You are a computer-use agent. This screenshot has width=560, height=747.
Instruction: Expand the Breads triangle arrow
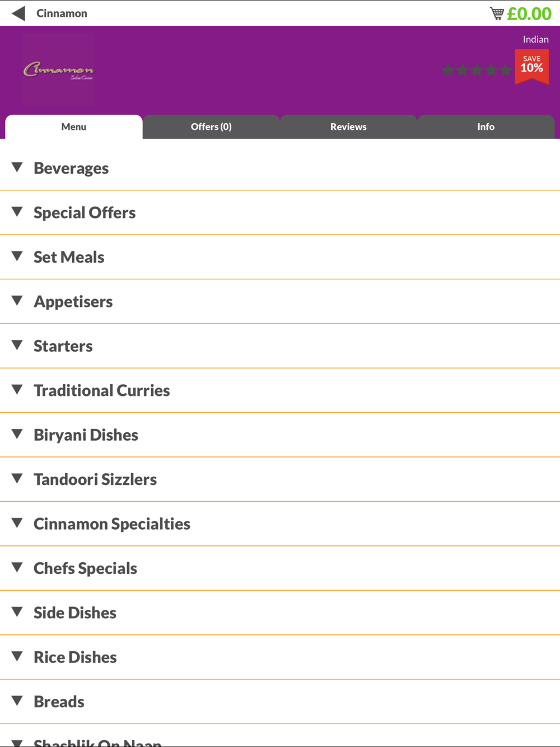point(17,701)
